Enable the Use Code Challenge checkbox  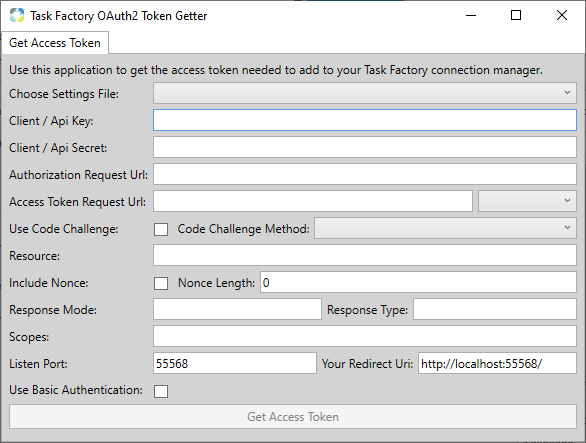pos(161,229)
